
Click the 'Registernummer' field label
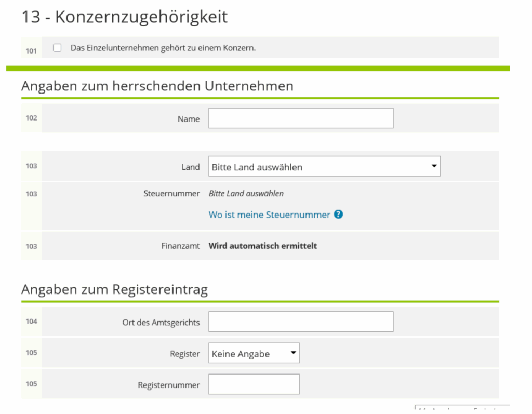[x=168, y=385]
